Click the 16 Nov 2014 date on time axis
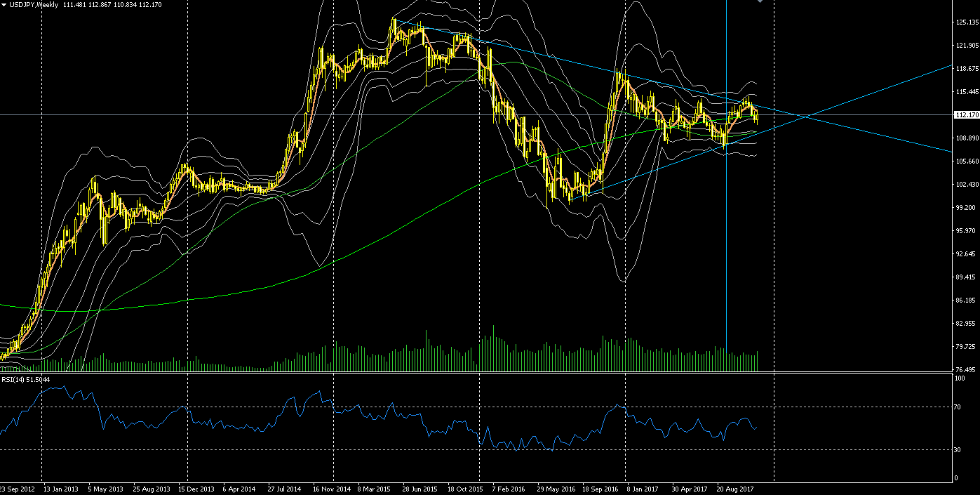The height and width of the screenshot is (495, 980). coord(332,488)
